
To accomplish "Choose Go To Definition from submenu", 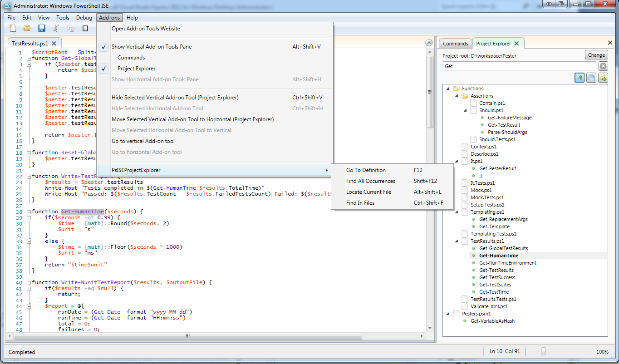I will click(x=393, y=170).
